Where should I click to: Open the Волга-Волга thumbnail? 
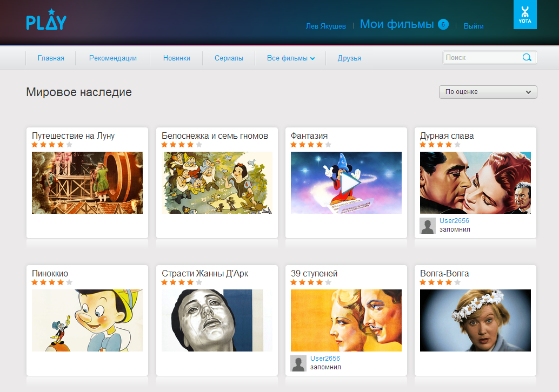[475, 320]
